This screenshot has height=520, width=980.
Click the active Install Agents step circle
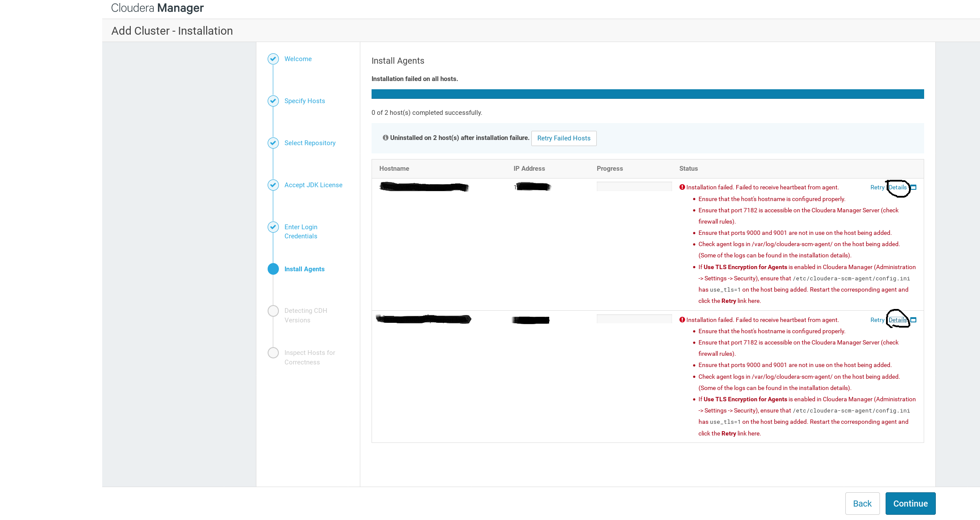click(x=273, y=269)
